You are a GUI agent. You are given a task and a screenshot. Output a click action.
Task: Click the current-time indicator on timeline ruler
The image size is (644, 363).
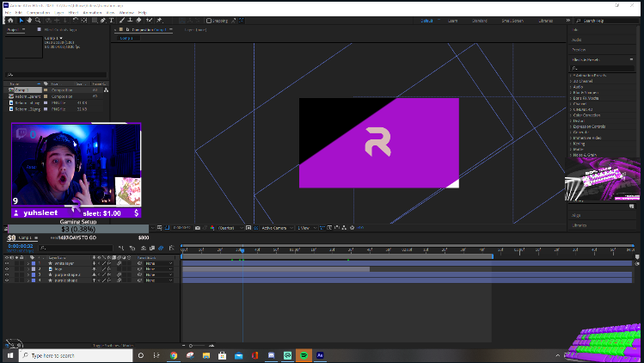click(x=242, y=250)
